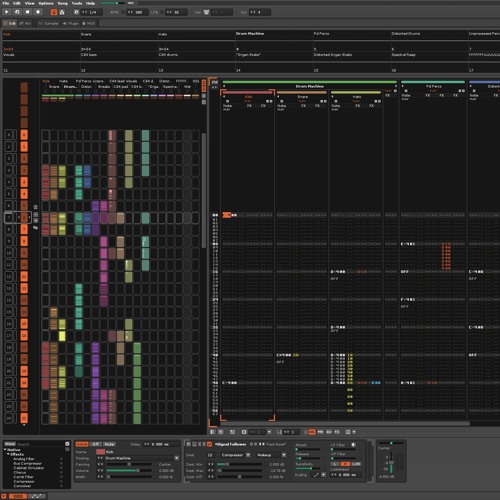
Task: Click the Snare track name header
Action: point(302,97)
